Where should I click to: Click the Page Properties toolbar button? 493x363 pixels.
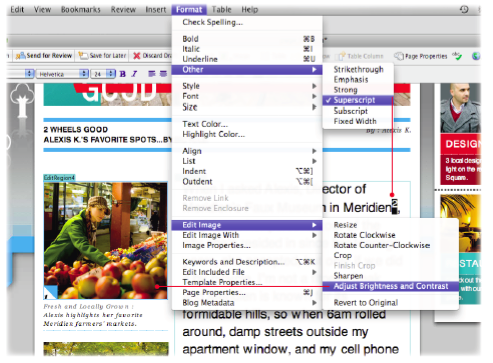(x=421, y=56)
